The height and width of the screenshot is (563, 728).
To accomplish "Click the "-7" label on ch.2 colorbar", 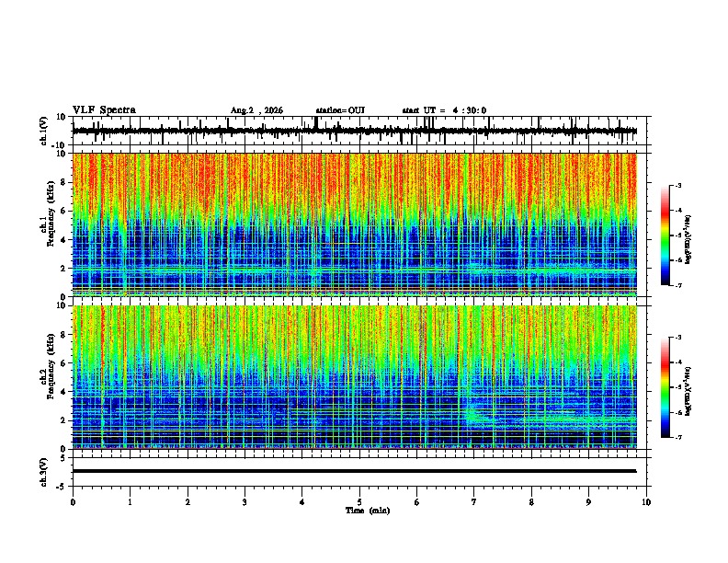I will pyautogui.click(x=677, y=437).
